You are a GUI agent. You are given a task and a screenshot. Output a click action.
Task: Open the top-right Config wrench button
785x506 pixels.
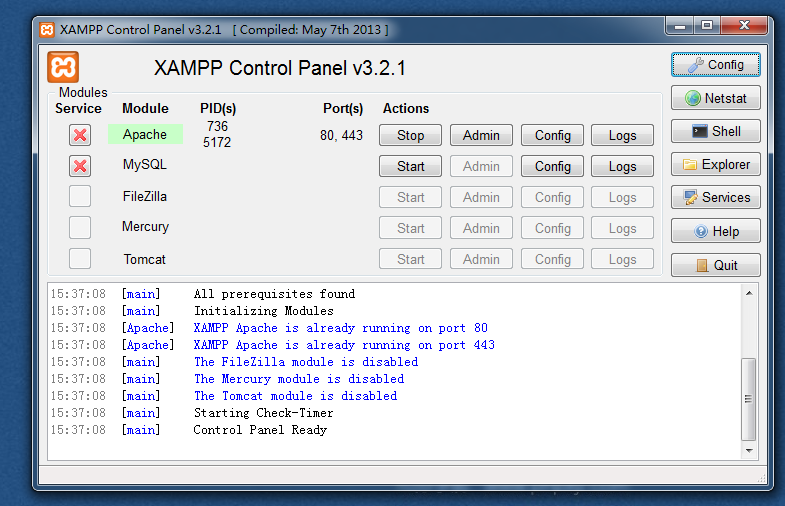[x=715, y=65]
